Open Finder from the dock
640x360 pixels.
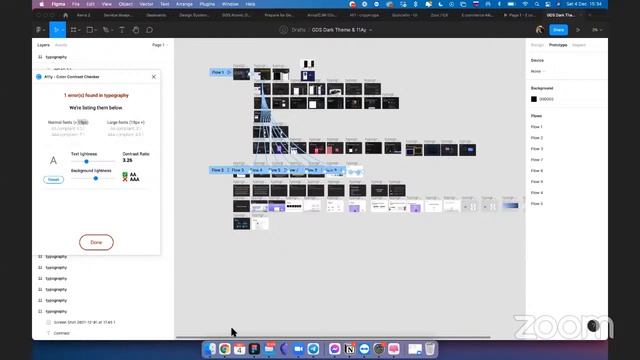tap(210, 349)
